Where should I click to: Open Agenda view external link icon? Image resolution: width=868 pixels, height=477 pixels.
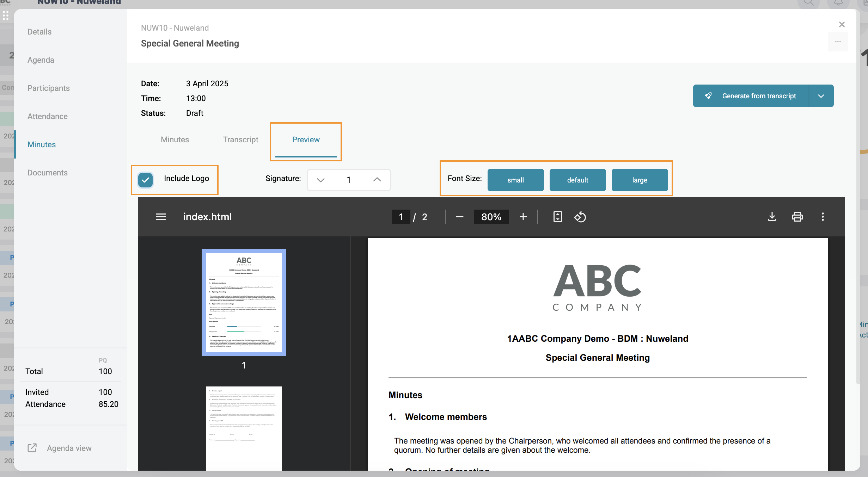point(32,448)
